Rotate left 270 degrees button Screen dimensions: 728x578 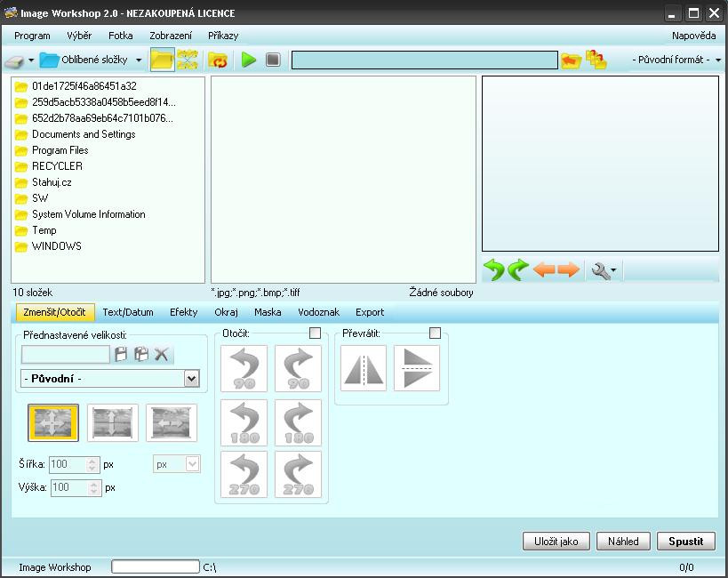coord(244,474)
